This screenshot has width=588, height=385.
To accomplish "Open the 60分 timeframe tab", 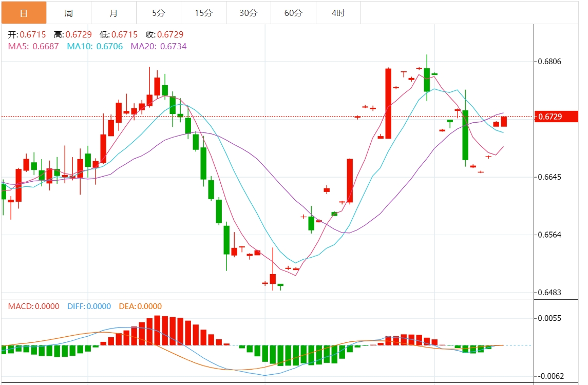I will 294,13.
